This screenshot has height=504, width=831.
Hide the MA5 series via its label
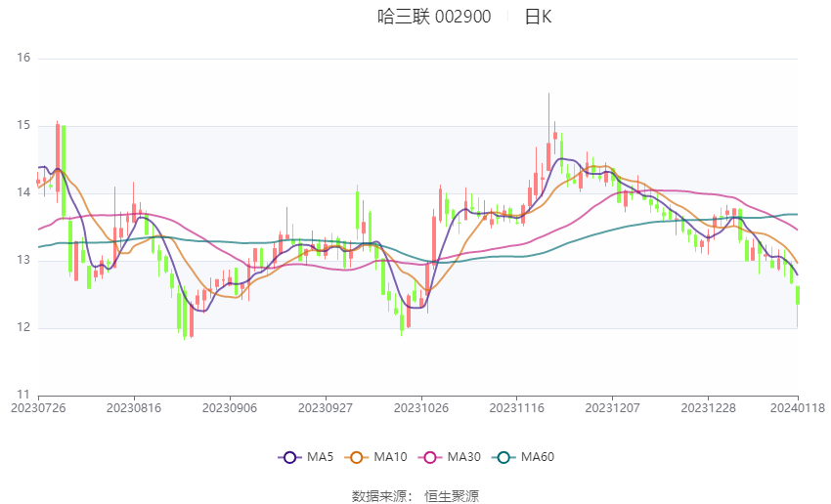(320, 457)
